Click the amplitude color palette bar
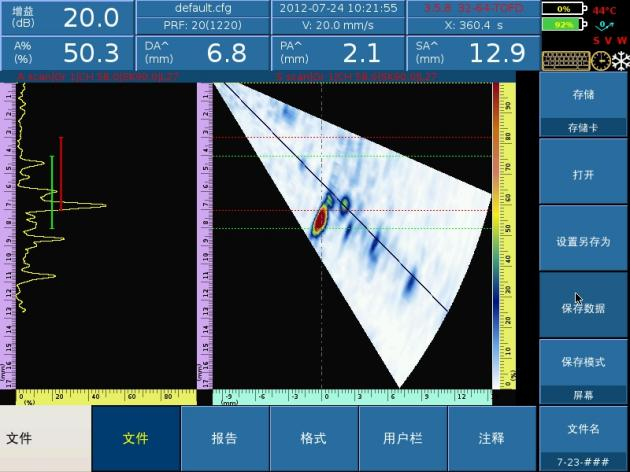The width and height of the screenshot is (630, 472). [x=496, y=235]
